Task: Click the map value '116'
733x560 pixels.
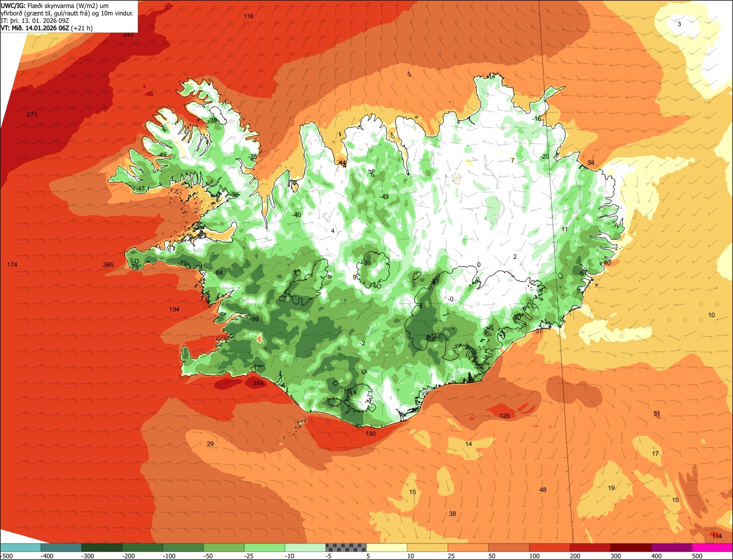Action: tap(248, 16)
